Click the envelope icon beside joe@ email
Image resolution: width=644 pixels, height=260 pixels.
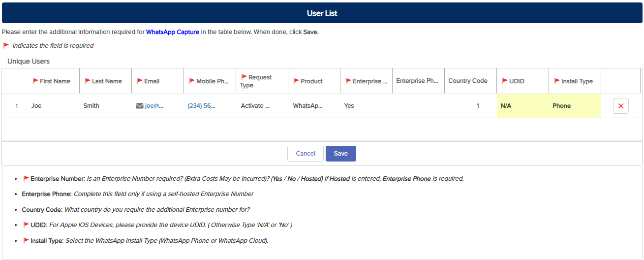click(139, 106)
